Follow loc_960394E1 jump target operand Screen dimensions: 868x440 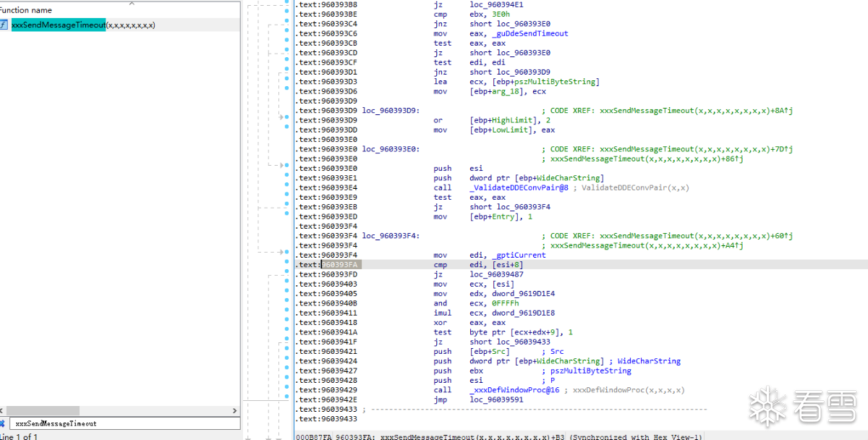(x=496, y=4)
